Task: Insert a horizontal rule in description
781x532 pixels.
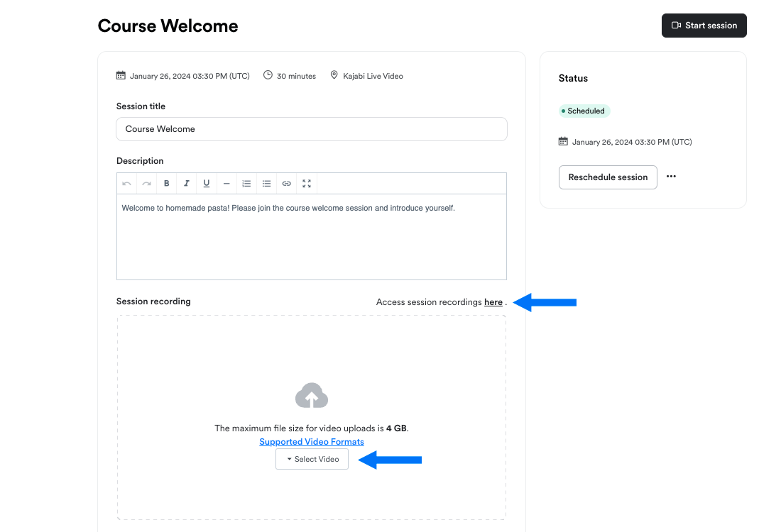Action: (226, 184)
